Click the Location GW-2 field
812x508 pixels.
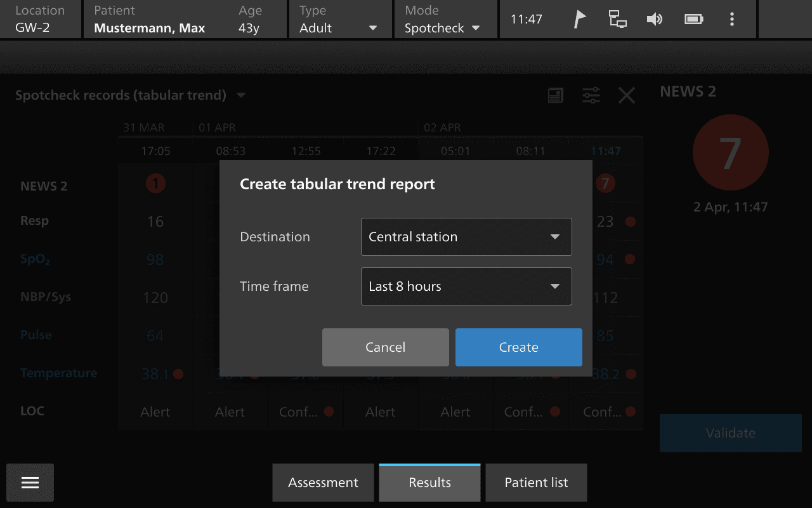(x=41, y=20)
